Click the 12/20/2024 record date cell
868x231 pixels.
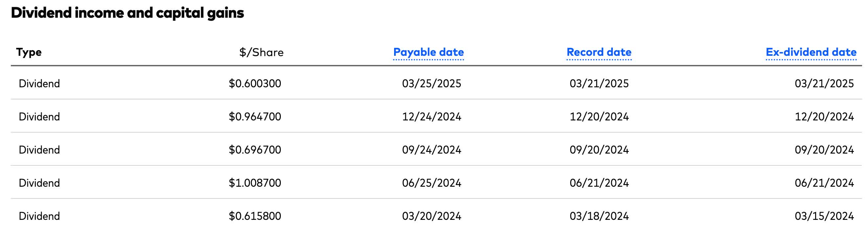point(599,116)
